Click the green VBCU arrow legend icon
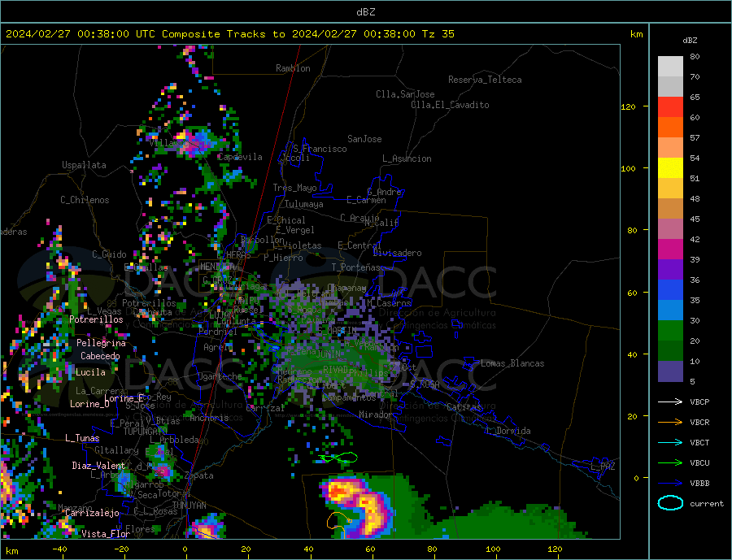 tap(670, 463)
